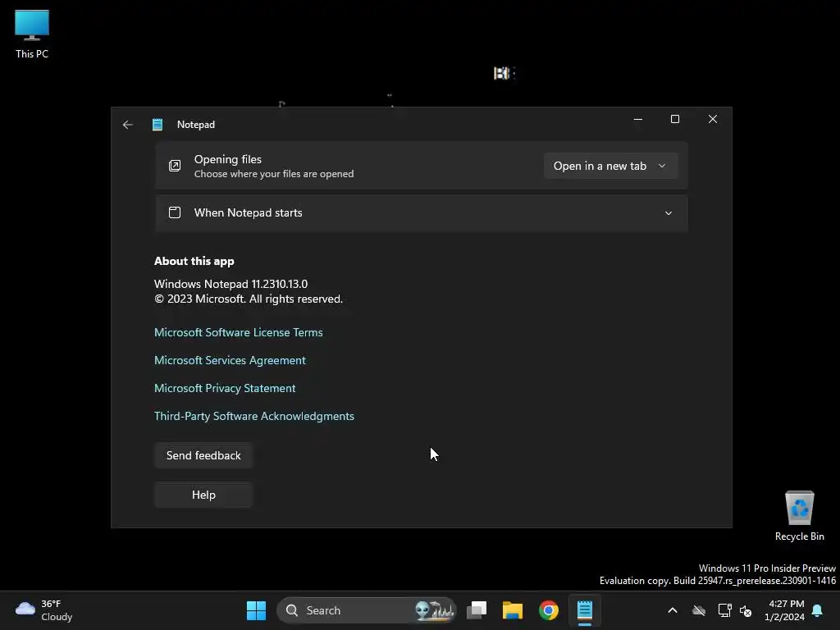This screenshot has height=630, width=840.
Task: Show hidden system tray icons
Action: click(x=673, y=610)
